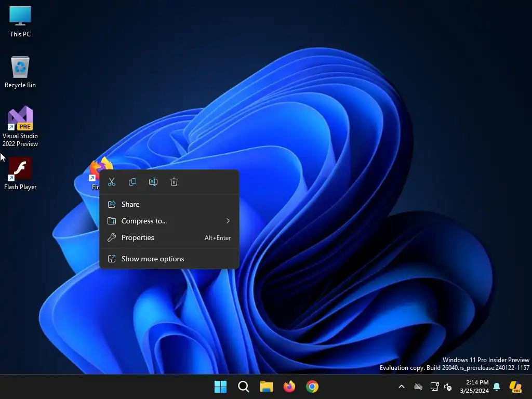The image size is (532, 399).
Task: Select the Cut icon in context menu
Action: [112, 182]
